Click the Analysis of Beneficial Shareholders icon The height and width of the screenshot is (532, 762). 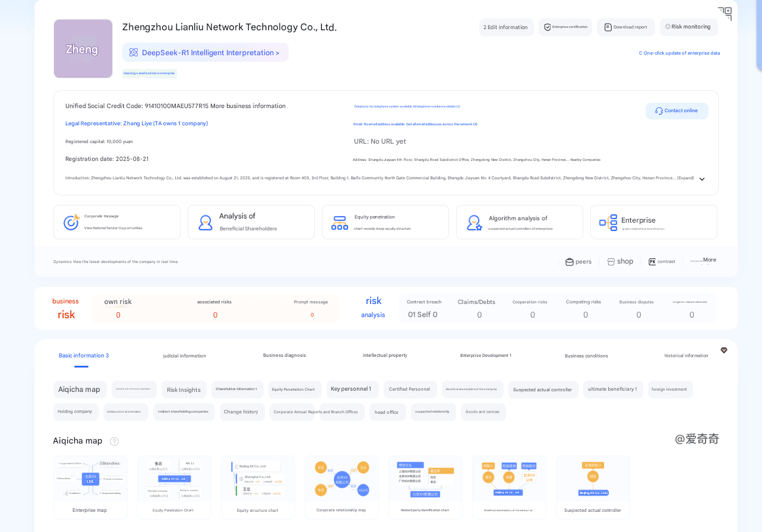(205, 221)
